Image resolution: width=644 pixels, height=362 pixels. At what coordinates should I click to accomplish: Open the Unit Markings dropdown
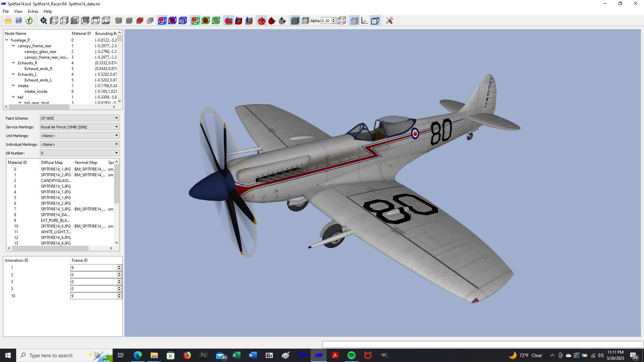pyautogui.click(x=79, y=136)
